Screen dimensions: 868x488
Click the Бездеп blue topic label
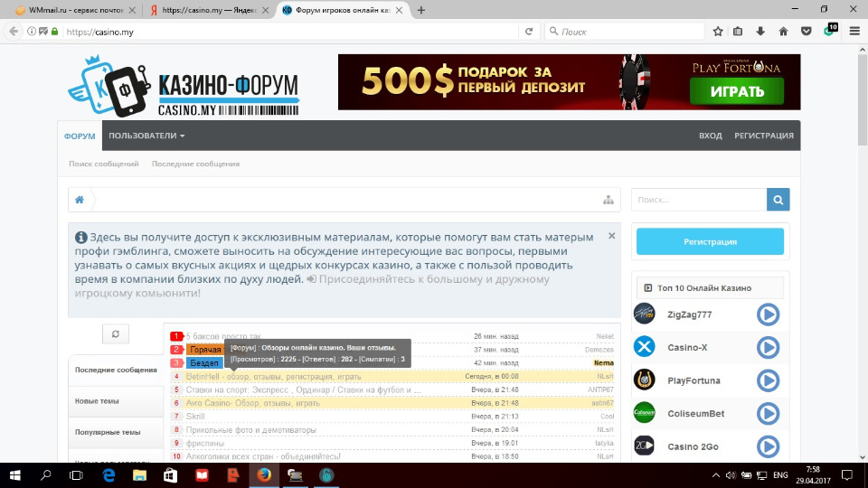204,363
